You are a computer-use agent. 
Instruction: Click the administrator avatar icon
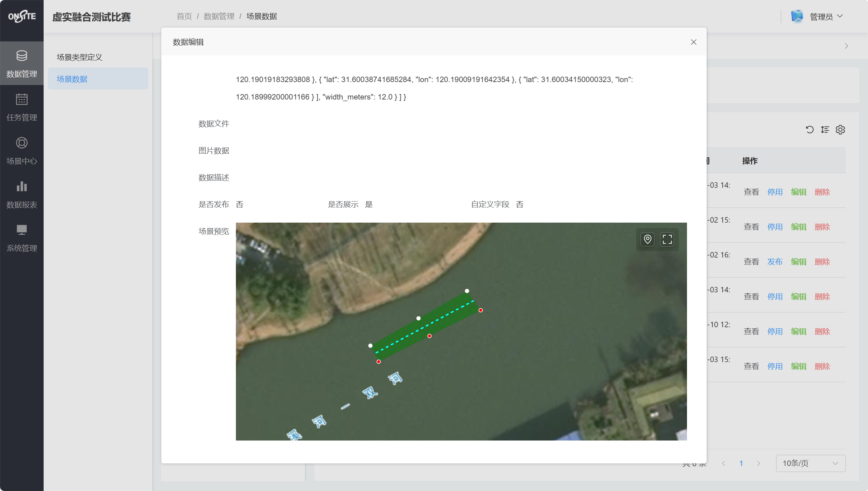797,16
